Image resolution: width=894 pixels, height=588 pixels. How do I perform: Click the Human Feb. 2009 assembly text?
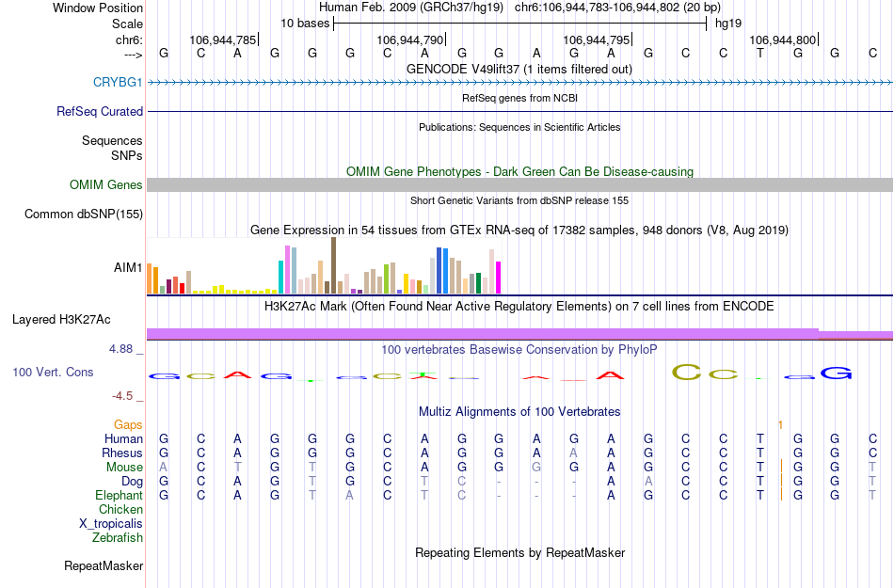(x=411, y=8)
